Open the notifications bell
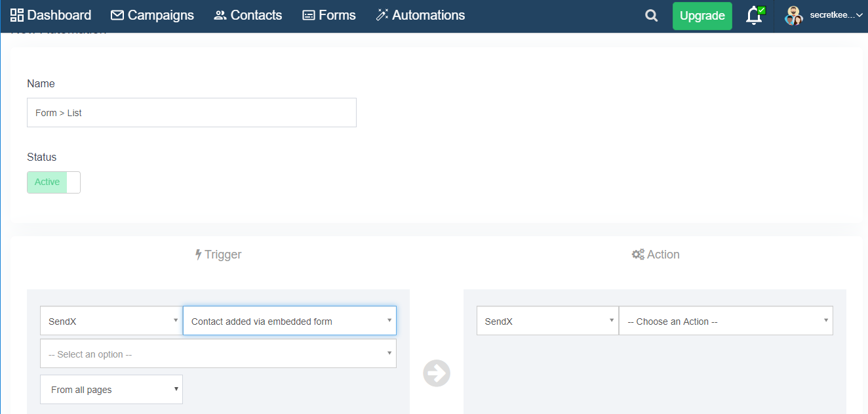The width and height of the screenshot is (868, 414). [755, 16]
